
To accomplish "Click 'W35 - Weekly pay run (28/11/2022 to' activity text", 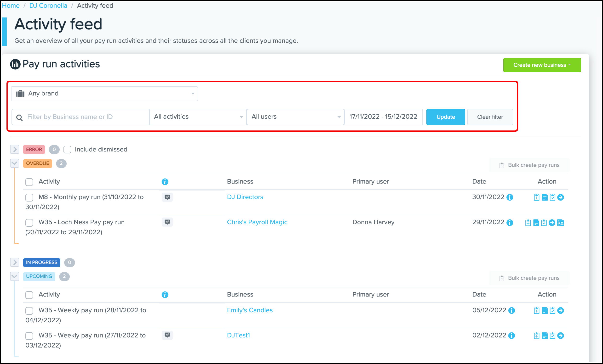I will pyautogui.click(x=92, y=310).
